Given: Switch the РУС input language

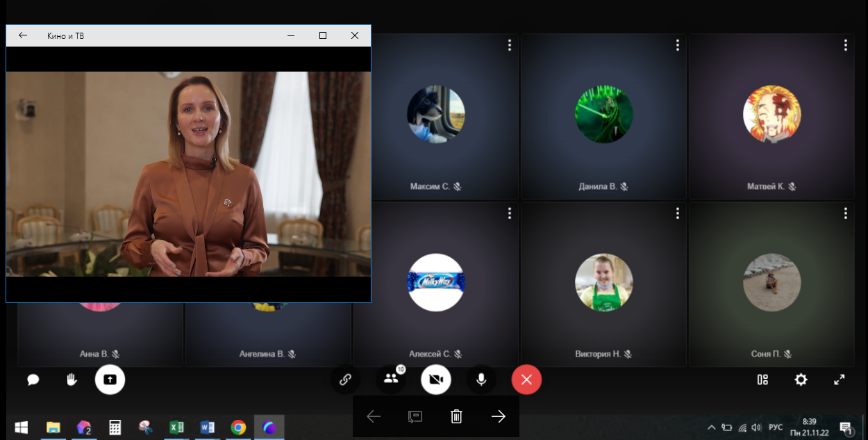Looking at the screenshot, I should 776,427.
